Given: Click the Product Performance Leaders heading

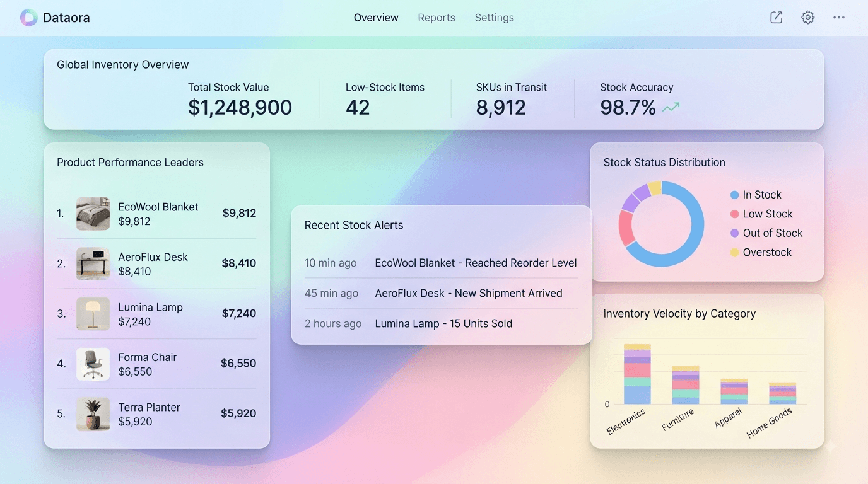Looking at the screenshot, I should (130, 163).
